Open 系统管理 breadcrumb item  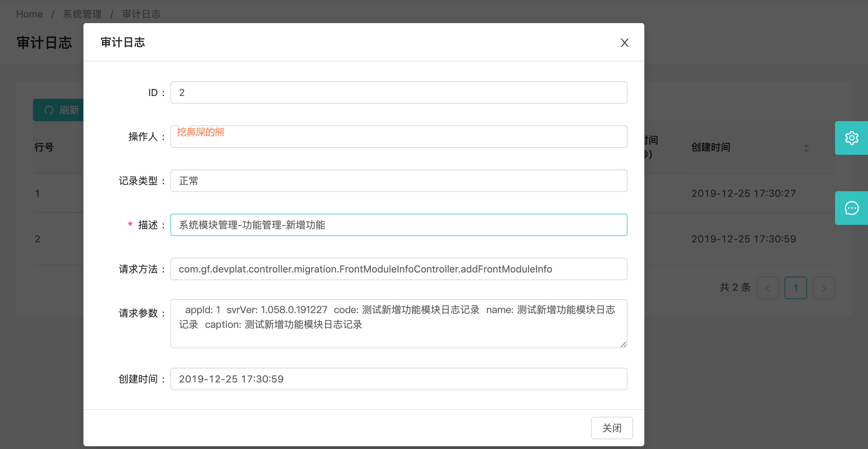(82, 14)
